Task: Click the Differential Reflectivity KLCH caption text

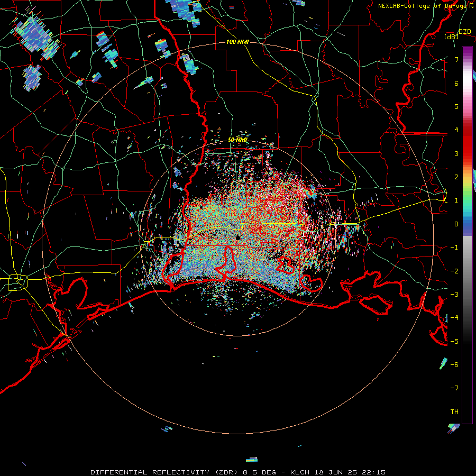Action: click(237, 472)
